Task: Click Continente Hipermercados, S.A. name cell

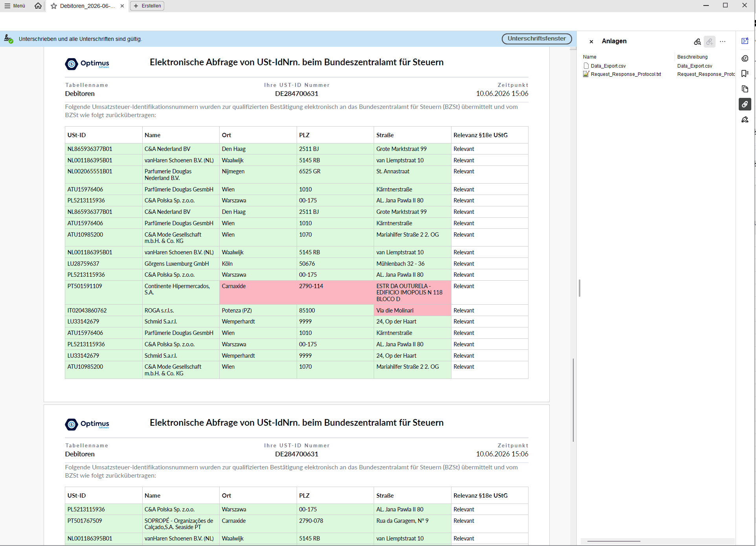Action: pyautogui.click(x=180, y=292)
